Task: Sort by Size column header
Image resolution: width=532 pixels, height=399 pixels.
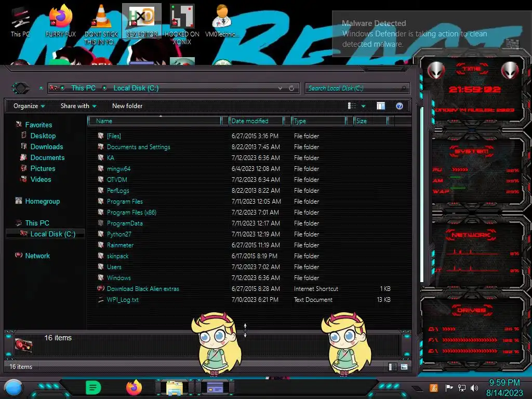Action: [371, 121]
